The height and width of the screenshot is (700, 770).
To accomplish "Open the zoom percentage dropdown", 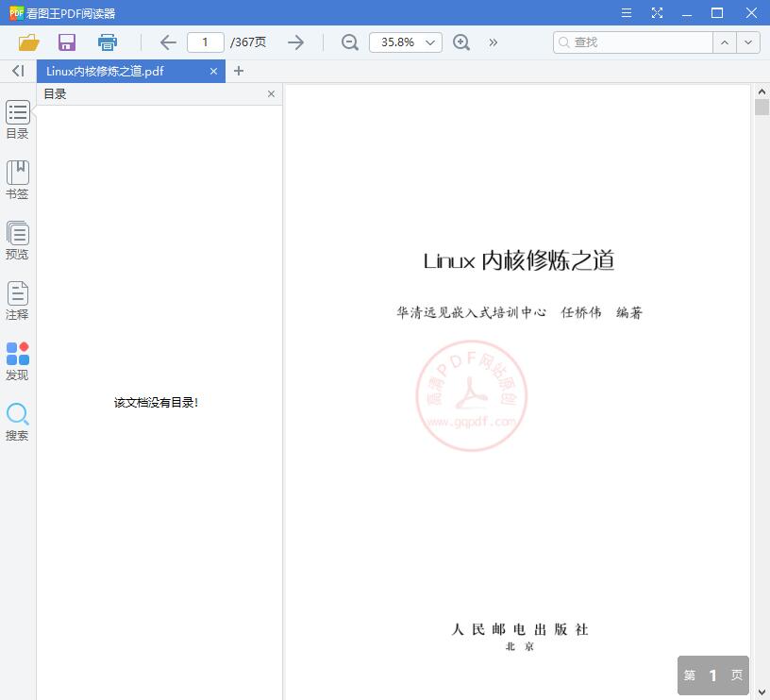I will click(x=430, y=42).
